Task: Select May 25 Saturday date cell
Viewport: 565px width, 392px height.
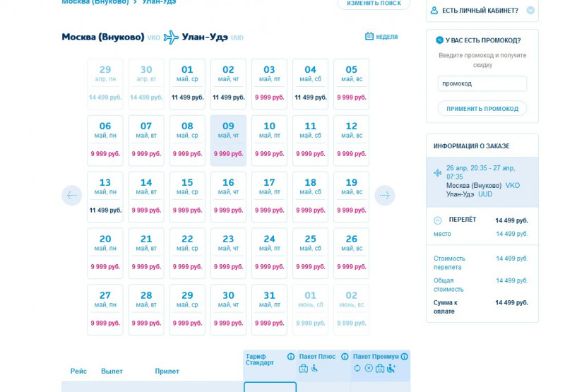Action: point(311,254)
